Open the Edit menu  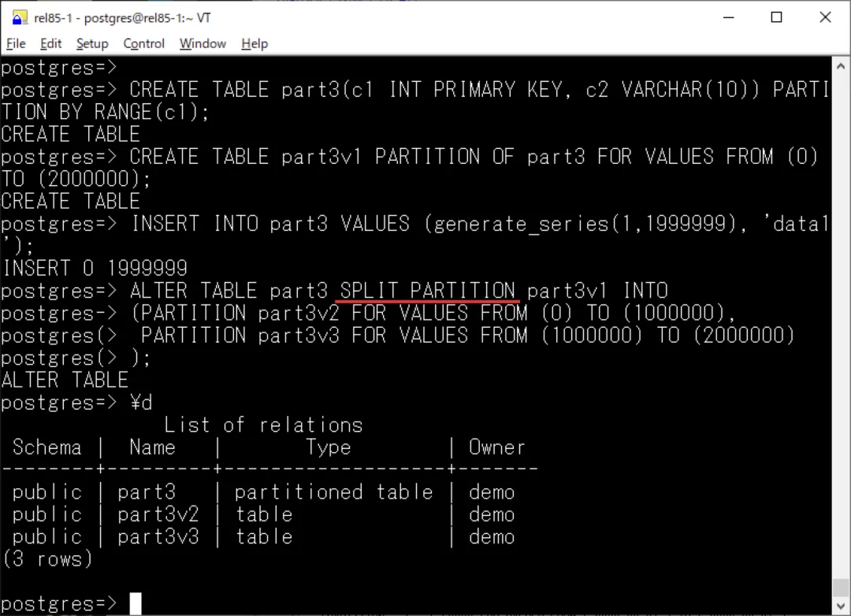coord(50,43)
